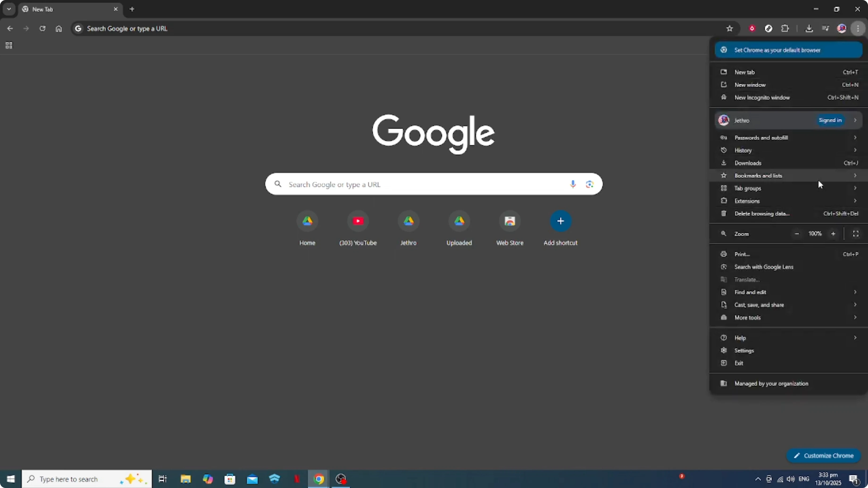Expand the History submenu
The height and width of the screenshot is (488, 868).
point(788,150)
